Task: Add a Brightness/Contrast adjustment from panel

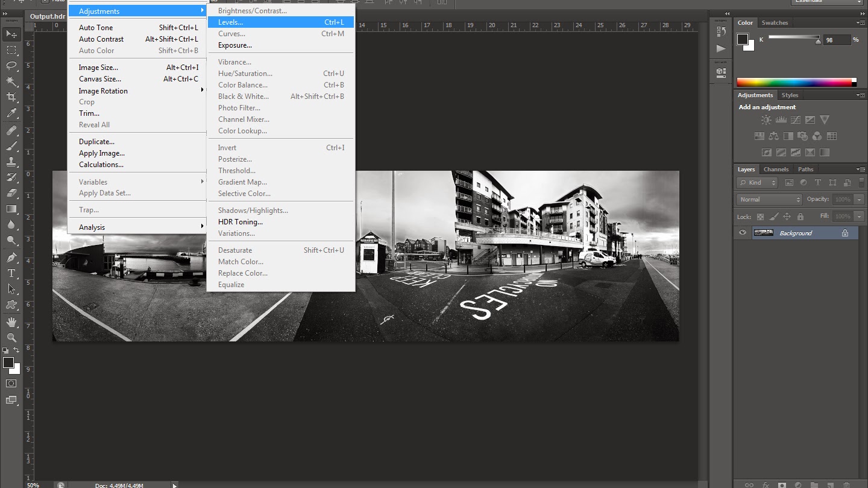Action: (x=766, y=120)
